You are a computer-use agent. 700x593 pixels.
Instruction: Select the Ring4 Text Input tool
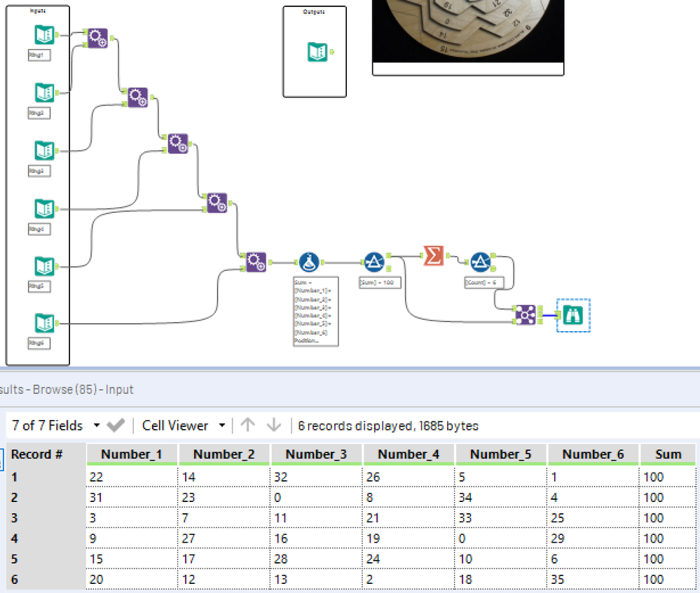tap(45, 209)
